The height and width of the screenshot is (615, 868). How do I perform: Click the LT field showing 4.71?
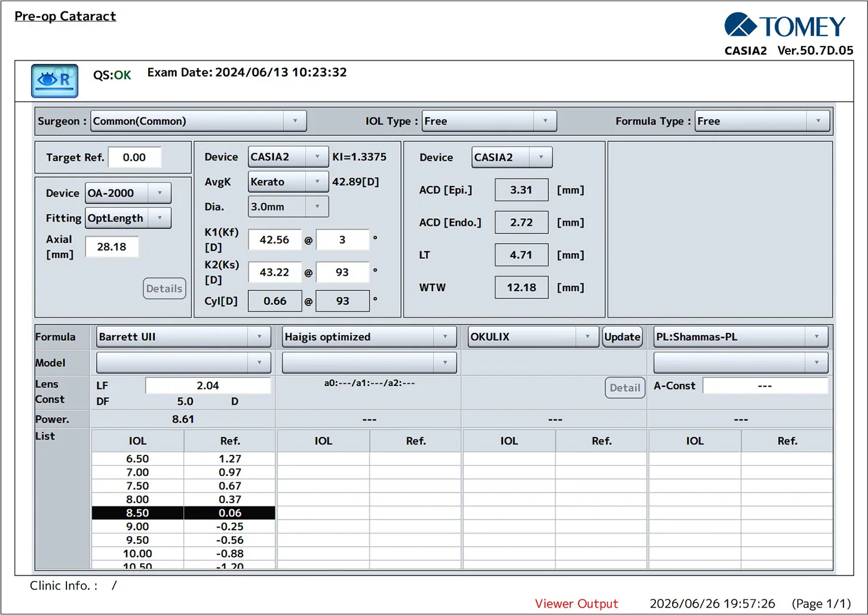[x=522, y=255]
